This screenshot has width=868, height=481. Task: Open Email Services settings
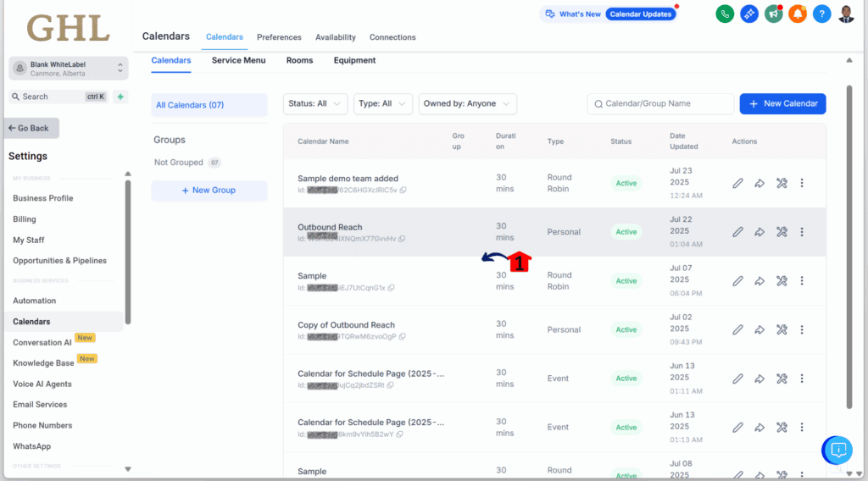click(40, 405)
